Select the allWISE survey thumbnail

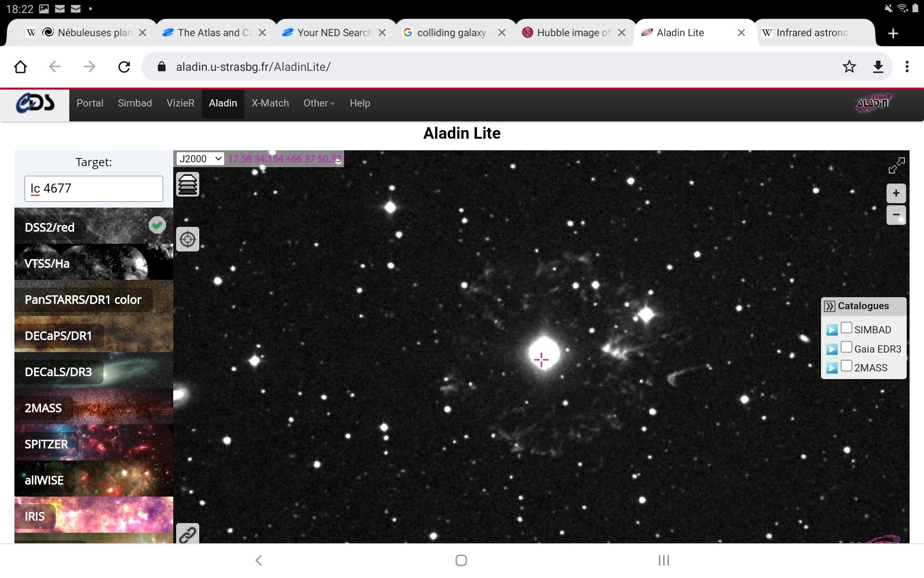click(x=94, y=478)
